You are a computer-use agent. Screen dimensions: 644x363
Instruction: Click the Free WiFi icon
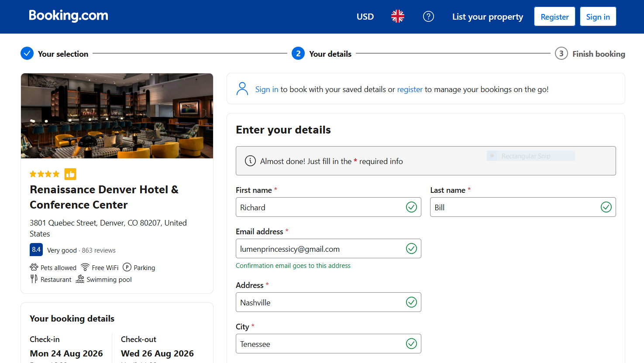click(x=85, y=267)
